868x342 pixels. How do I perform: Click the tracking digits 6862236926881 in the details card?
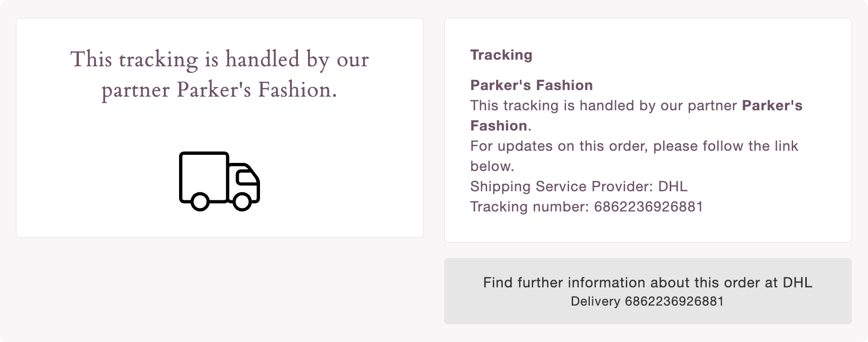tap(648, 206)
